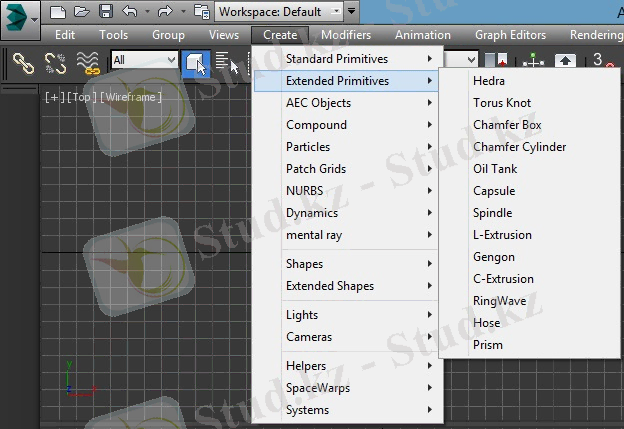Viewport: 624px width, 429px height.
Task: Click the Bind to Space Warp icon
Action: click(x=88, y=63)
